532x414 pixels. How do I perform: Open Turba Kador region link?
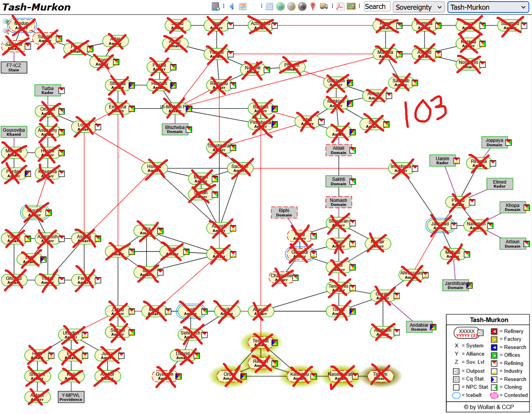tap(48, 90)
